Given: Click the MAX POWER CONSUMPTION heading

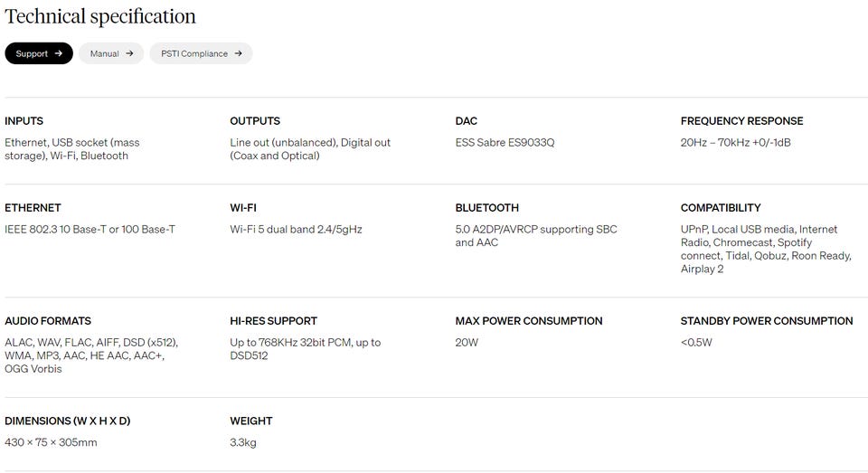Looking at the screenshot, I should 529,321.
